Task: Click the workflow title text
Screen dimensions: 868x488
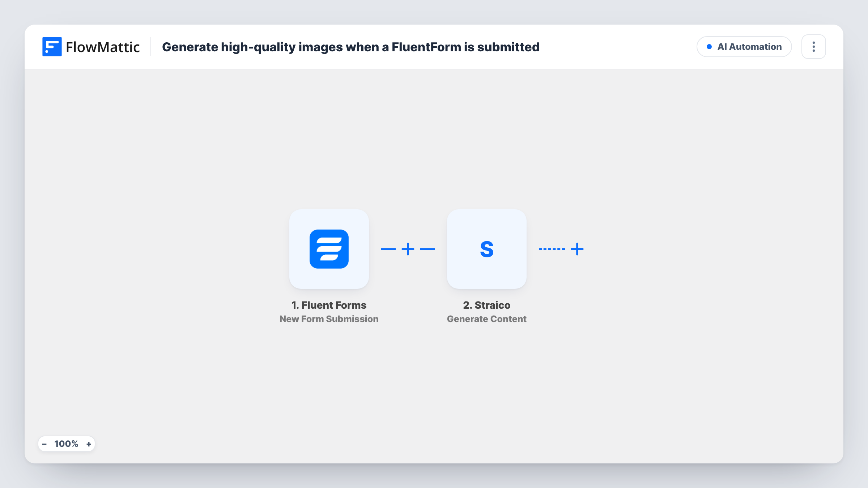Action: coord(351,47)
